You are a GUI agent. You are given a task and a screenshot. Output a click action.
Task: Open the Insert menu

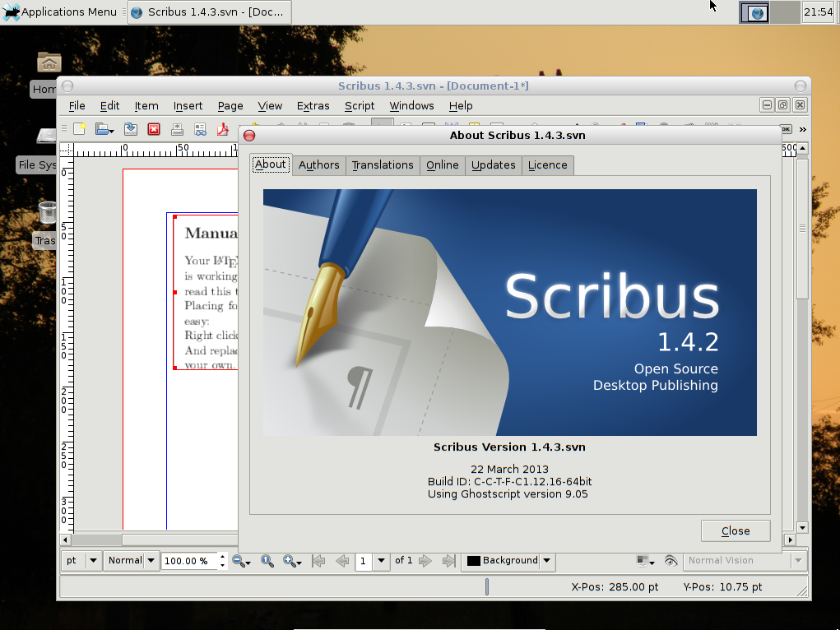point(188,106)
